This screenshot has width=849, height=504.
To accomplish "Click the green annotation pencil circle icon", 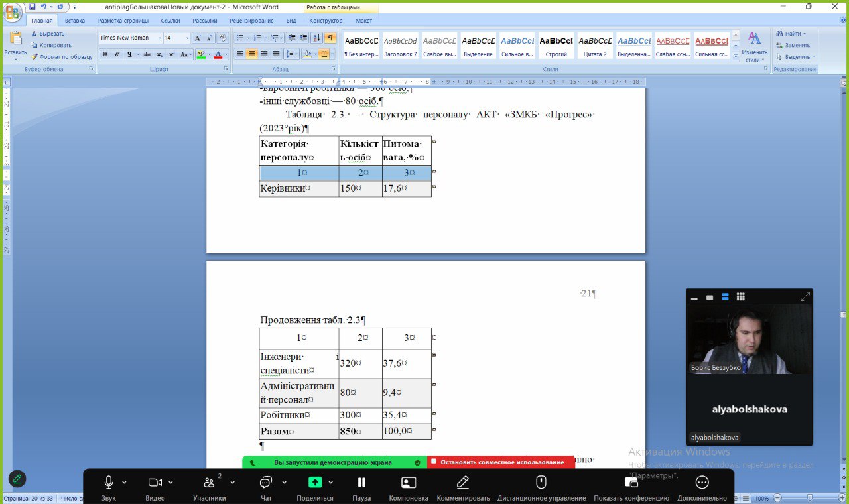I will click(x=17, y=478).
